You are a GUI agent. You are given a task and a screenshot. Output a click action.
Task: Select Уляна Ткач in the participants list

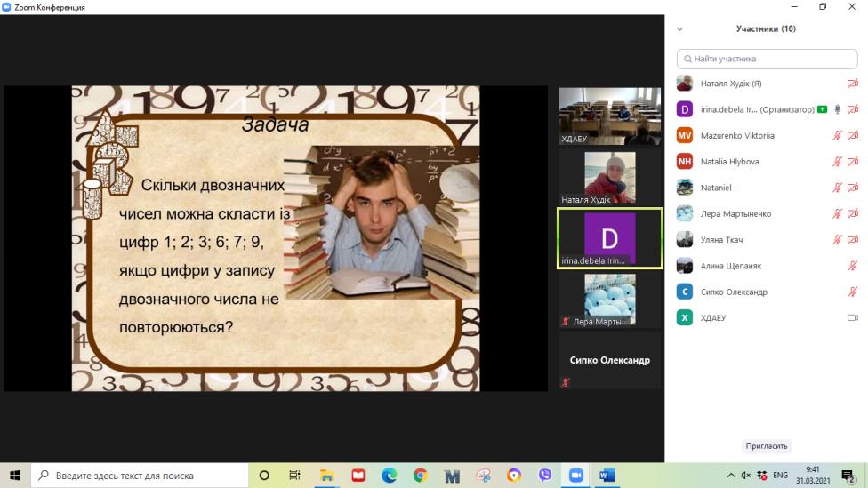pos(721,240)
